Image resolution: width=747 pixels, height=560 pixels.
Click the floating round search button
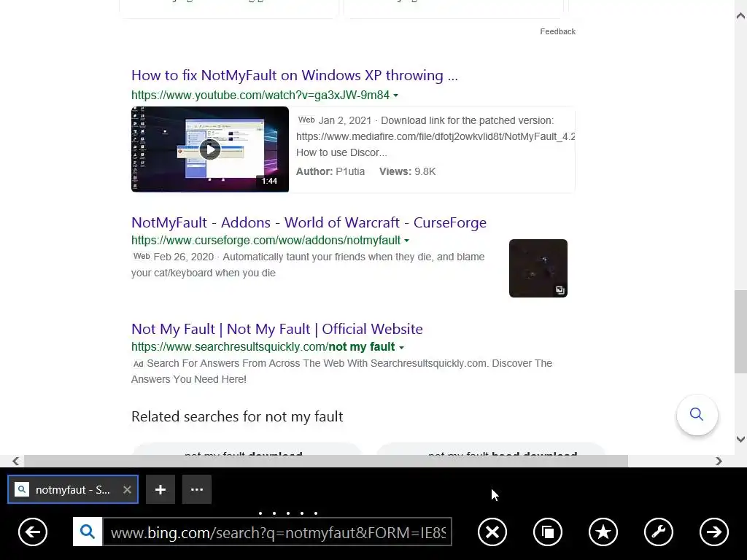(x=697, y=414)
